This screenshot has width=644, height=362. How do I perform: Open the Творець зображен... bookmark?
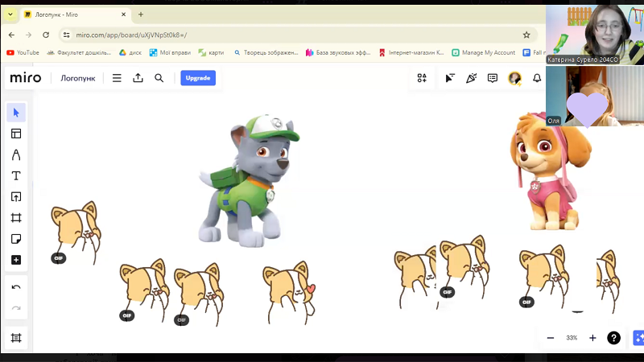[266, 52]
